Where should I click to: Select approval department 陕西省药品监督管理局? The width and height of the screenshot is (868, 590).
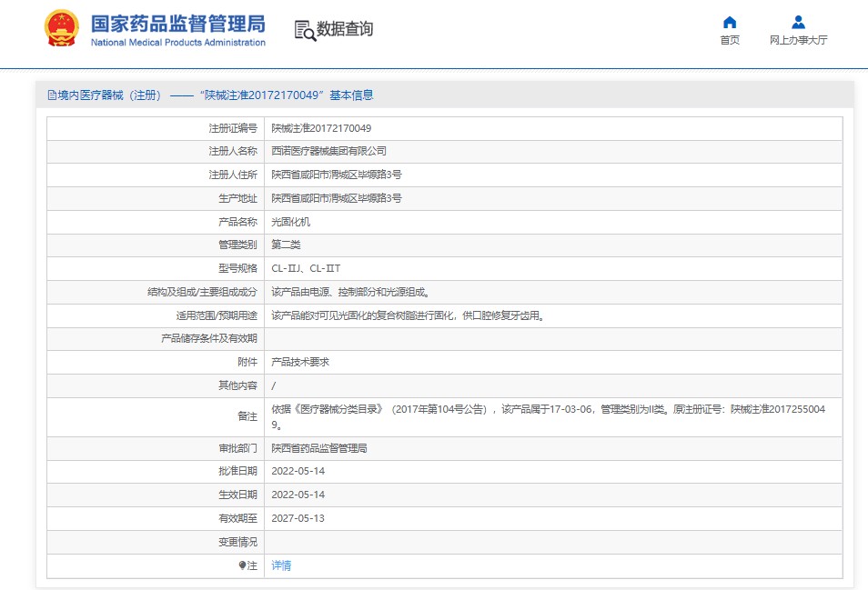click(x=318, y=448)
